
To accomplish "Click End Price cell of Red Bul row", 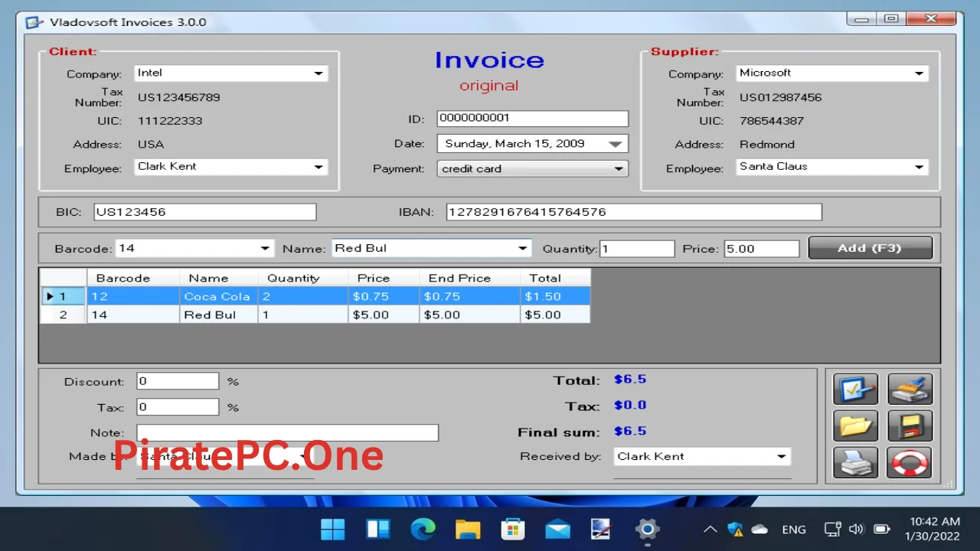I will pos(469,315).
